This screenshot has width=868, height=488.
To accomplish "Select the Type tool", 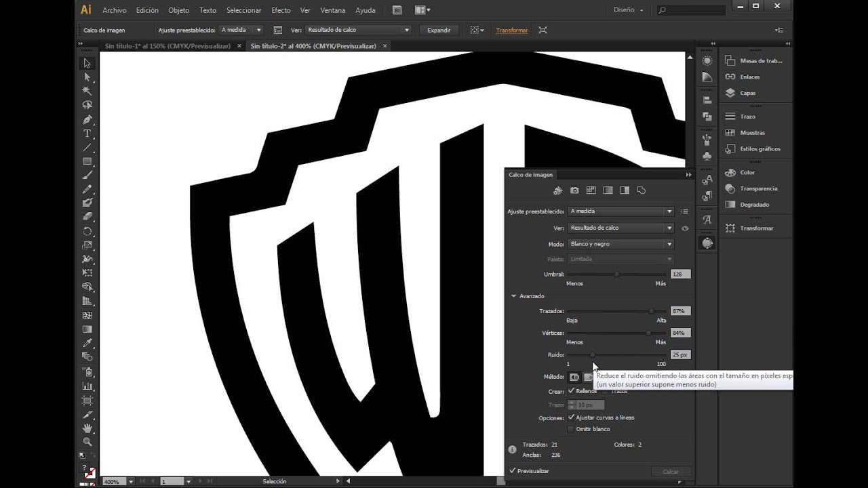I will [x=86, y=134].
